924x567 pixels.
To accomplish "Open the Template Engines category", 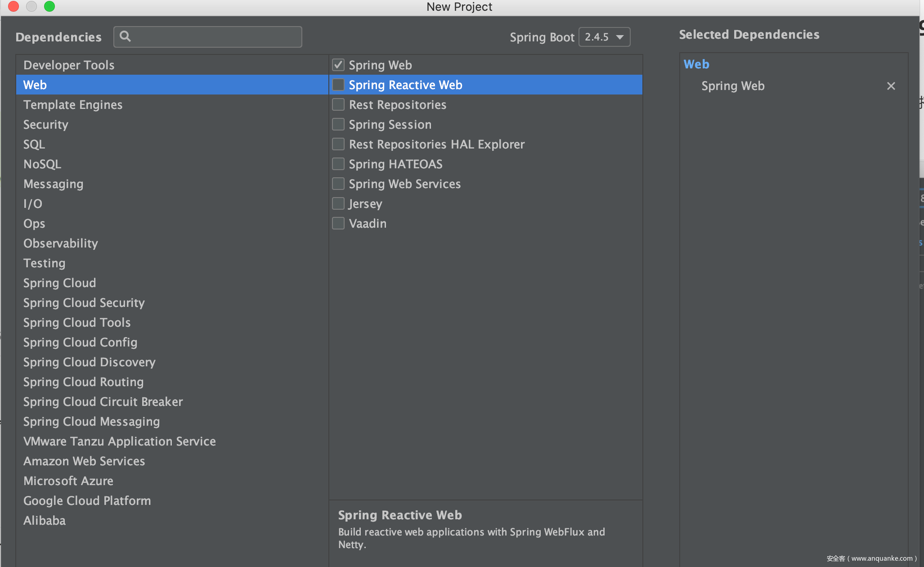I will 73,105.
